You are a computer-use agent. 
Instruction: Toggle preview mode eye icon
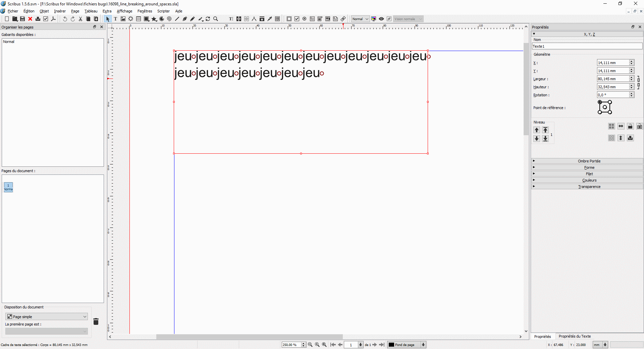pos(381,19)
